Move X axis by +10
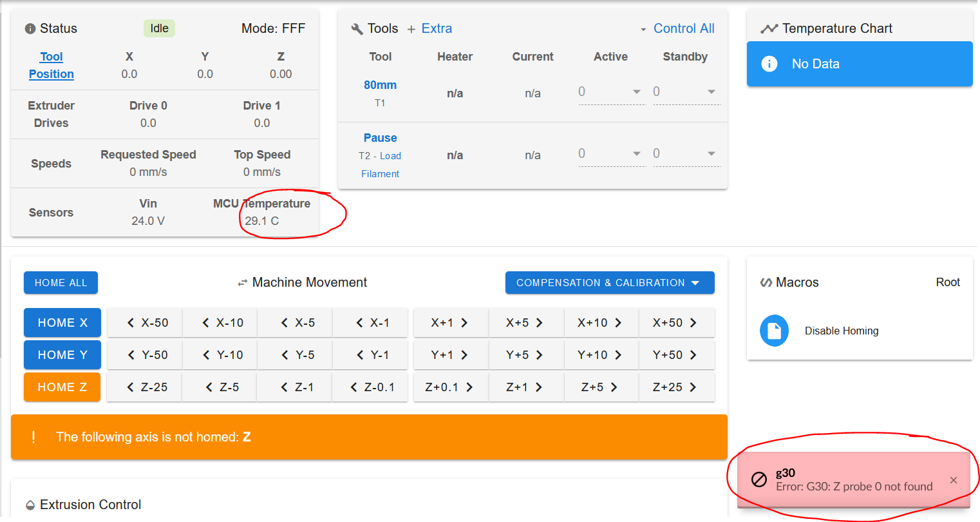Viewport: 980px width, 522px height. pos(601,323)
